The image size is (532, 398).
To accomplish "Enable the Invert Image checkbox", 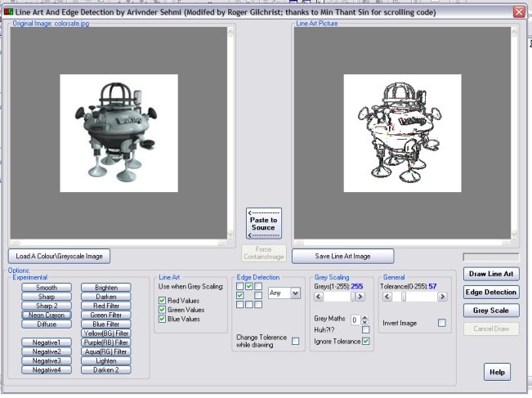I will click(442, 324).
